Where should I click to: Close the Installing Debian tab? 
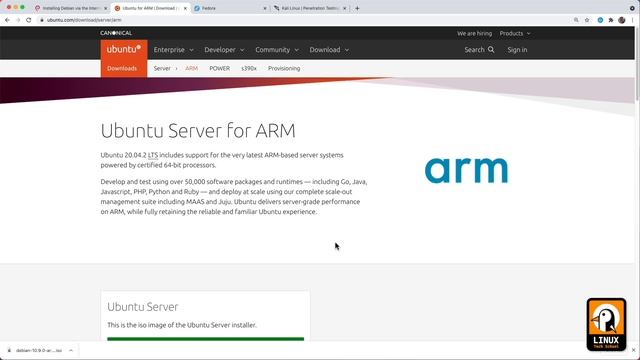point(105,8)
